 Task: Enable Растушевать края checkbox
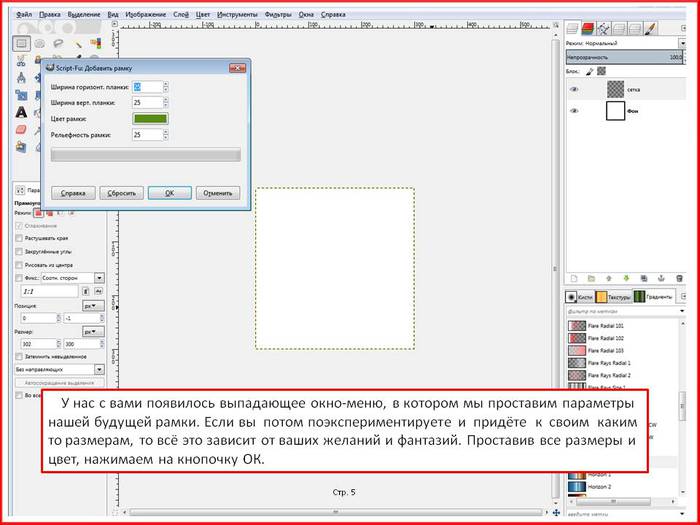19,238
